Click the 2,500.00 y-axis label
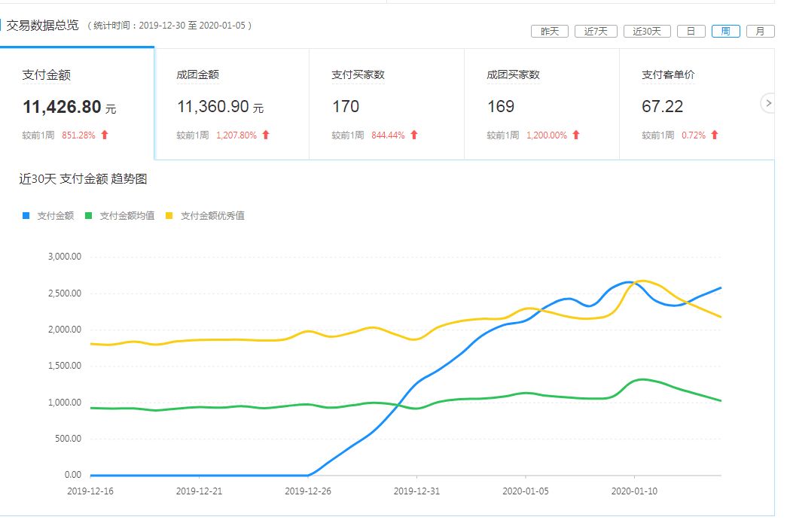This screenshot has width=787, height=532. 65,293
